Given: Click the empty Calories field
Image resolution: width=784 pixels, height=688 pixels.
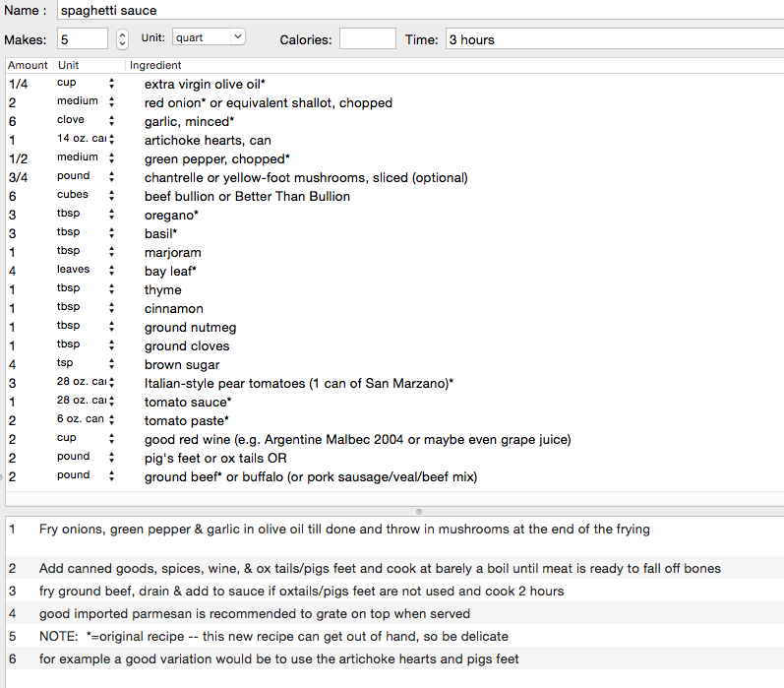Looking at the screenshot, I should point(368,39).
